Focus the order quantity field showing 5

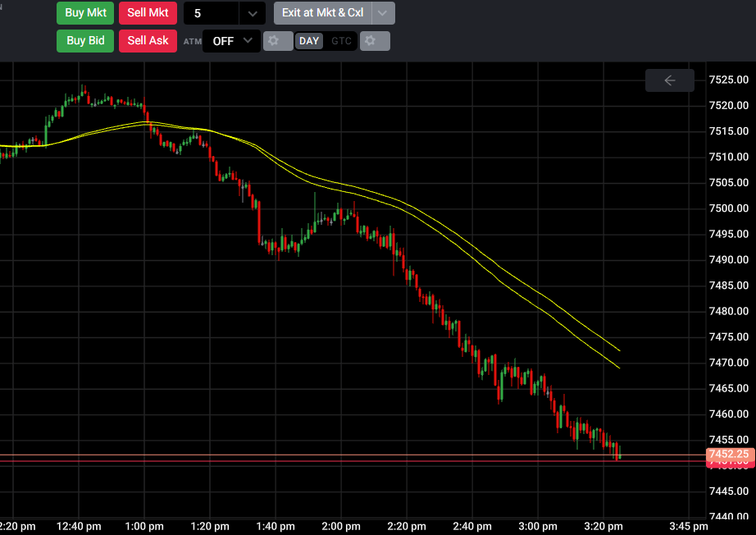(x=212, y=13)
